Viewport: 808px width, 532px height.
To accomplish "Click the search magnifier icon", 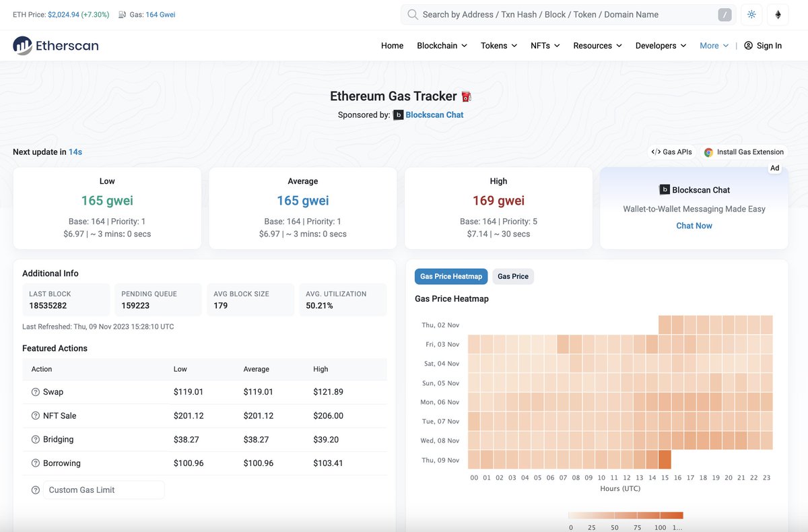I will click(x=412, y=15).
